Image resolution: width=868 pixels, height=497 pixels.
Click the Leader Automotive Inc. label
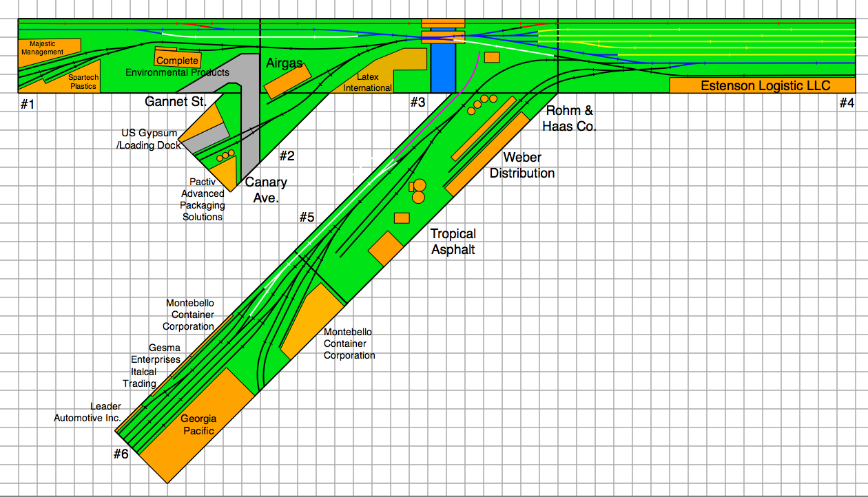88,412
